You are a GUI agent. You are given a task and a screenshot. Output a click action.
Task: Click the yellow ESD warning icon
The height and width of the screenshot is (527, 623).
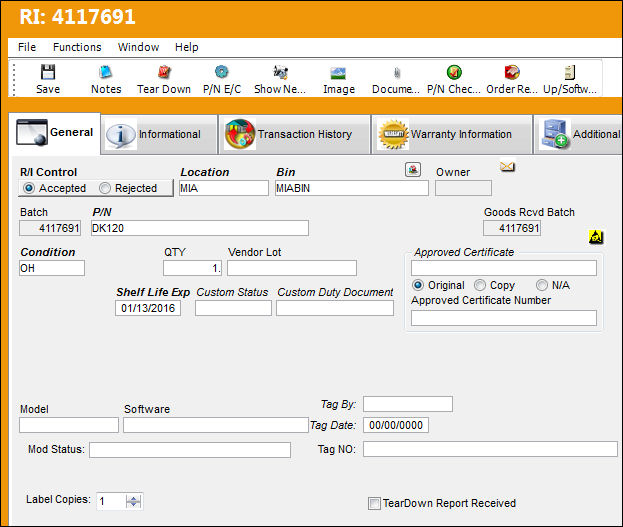pos(596,237)
